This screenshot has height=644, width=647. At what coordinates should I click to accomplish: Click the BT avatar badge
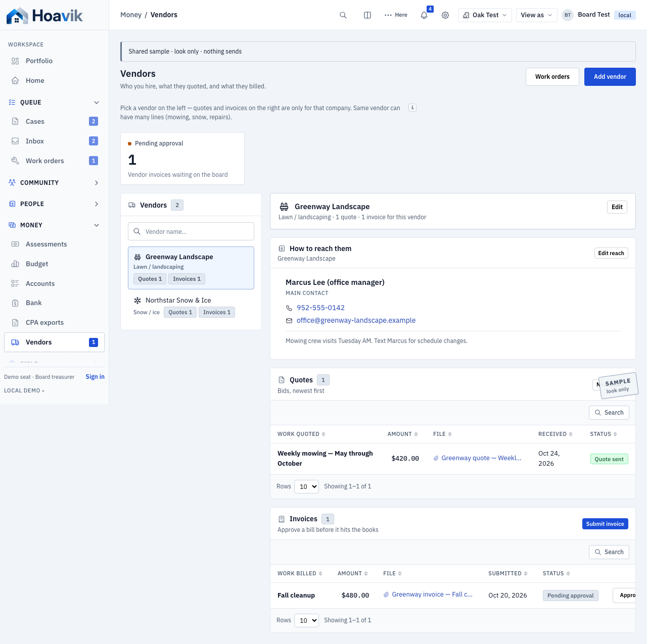tap(568, 15)
